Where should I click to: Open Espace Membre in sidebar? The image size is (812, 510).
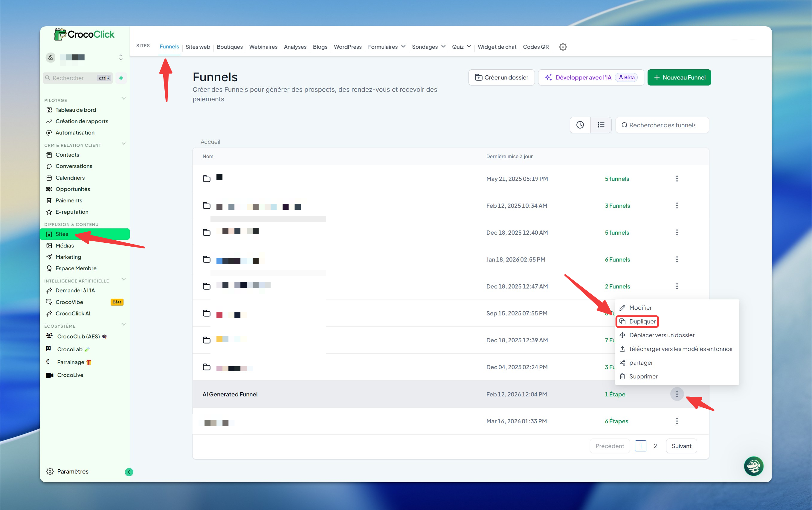click(76, 269)
